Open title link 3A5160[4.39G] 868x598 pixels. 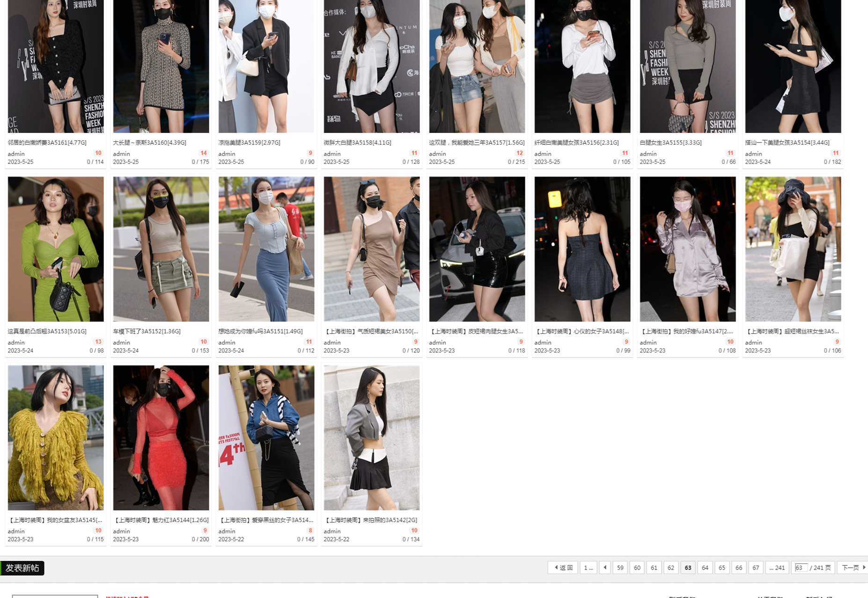[150, 142]
